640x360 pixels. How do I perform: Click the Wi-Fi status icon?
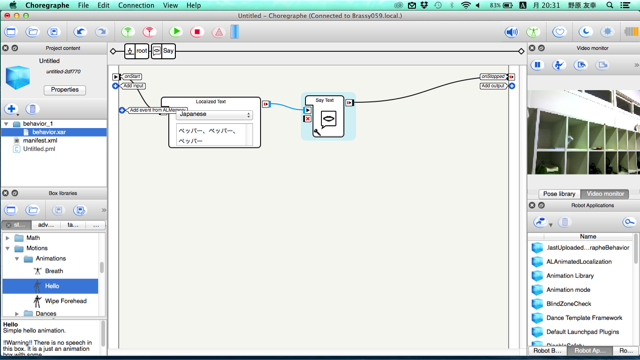[465, 5]
